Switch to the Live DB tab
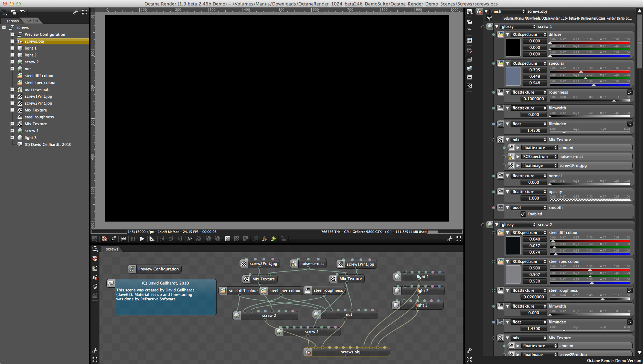The width and height of the screenshot is (643, 364). (31, 21)
